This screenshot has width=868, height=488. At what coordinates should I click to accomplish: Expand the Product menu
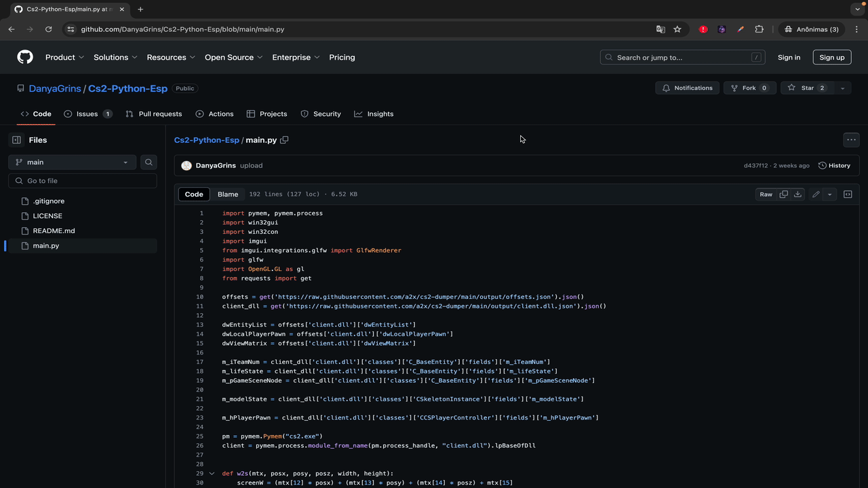(65, 58)
